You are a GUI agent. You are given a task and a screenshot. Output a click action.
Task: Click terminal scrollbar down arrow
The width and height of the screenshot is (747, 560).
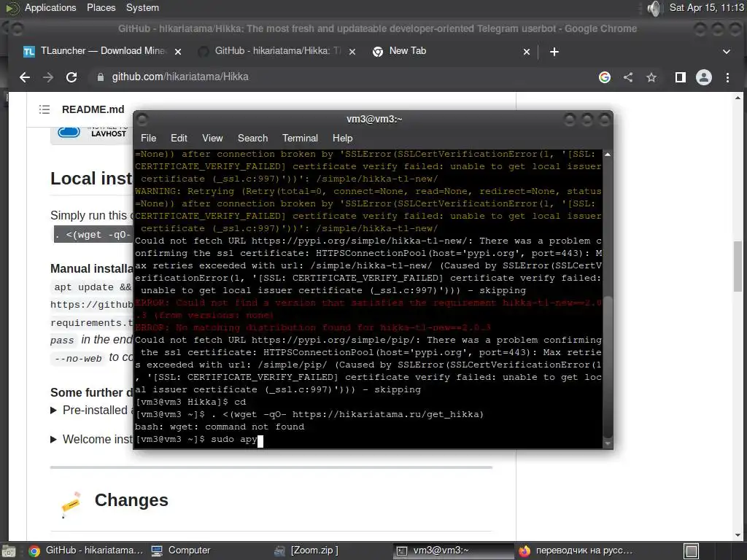click(x=608, y=443)
